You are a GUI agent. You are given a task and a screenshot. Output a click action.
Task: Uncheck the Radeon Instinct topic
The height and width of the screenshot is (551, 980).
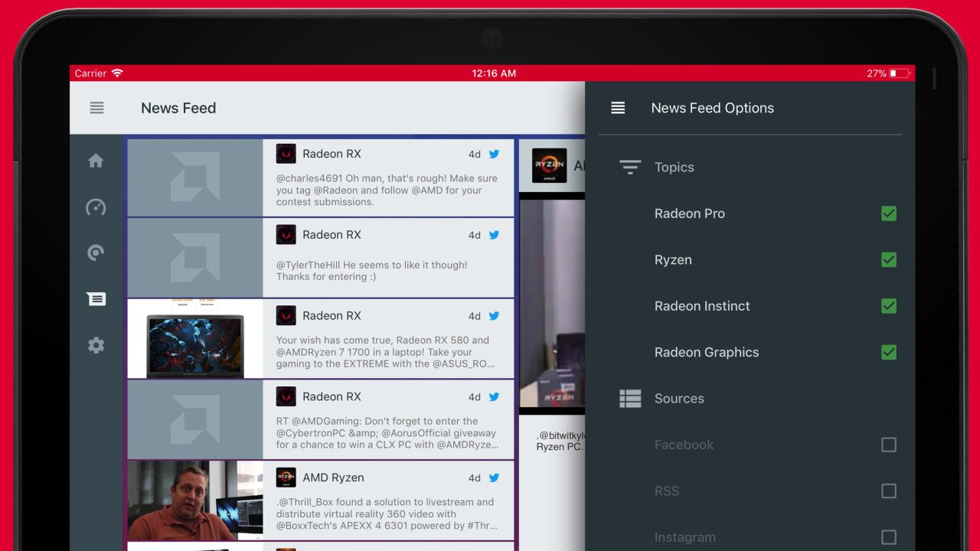[888, 306]
